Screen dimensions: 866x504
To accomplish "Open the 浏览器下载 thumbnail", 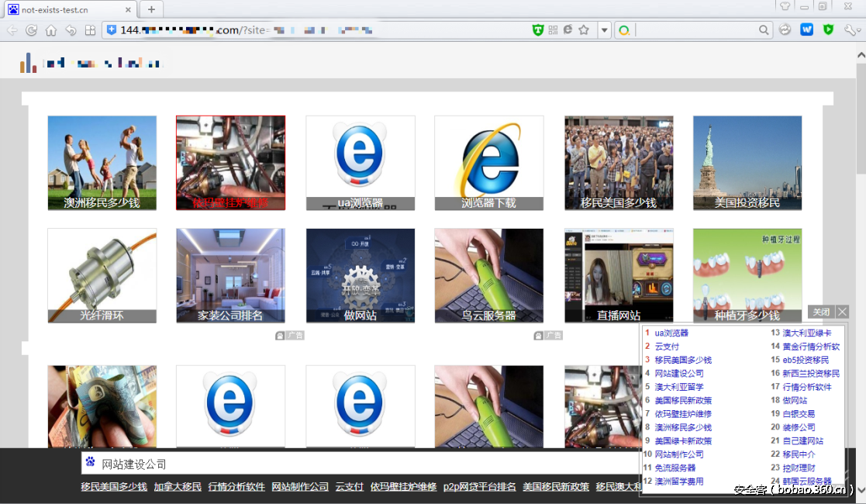I will [x=488, y=163].
